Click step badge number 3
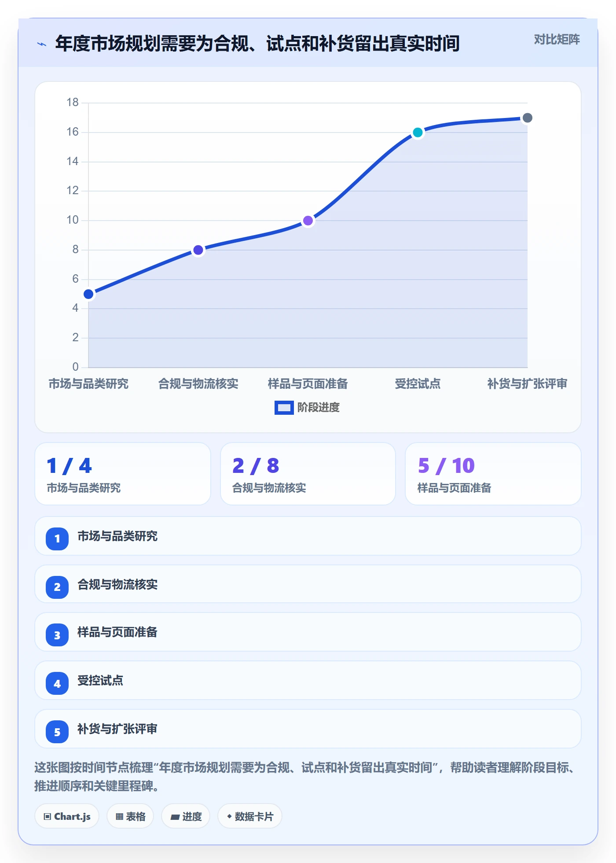Image resolution: width=616 pixels, height=863 pixels. tap(57, 635)
